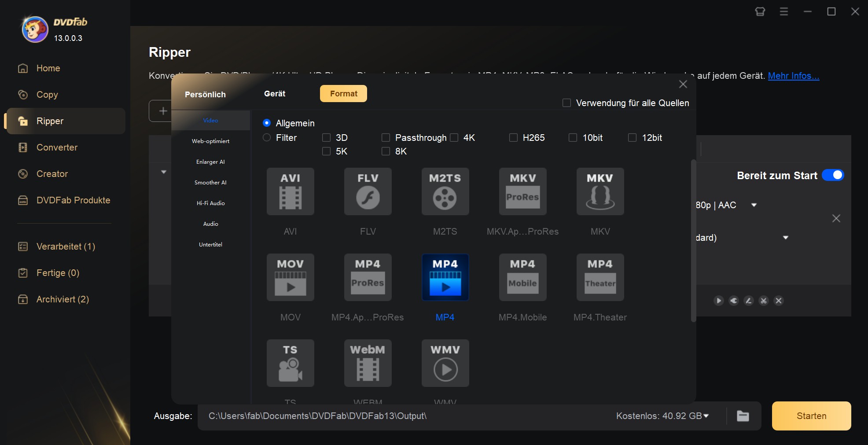
Task: Select the Smoother AI category
Action: 210,183
